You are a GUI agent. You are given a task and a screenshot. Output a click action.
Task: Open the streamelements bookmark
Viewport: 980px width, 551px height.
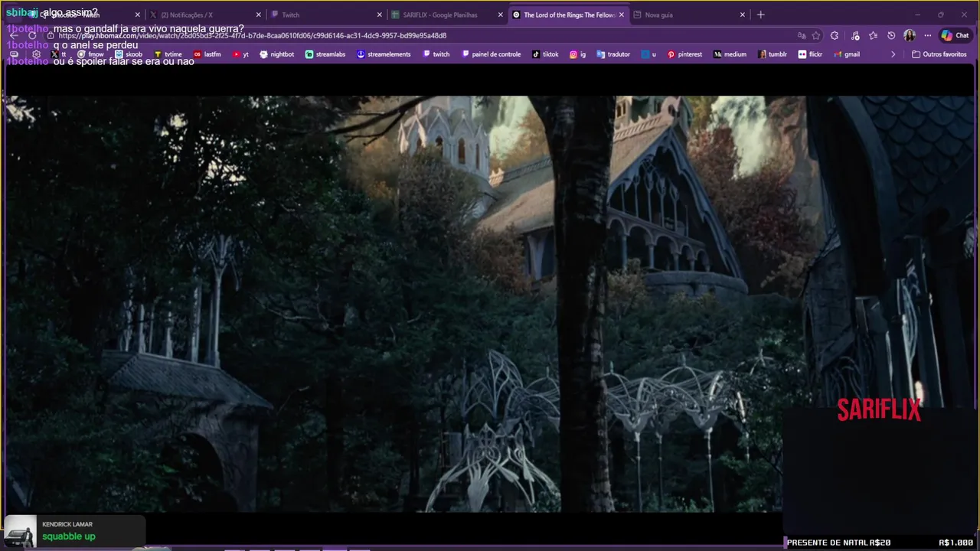coord(384,54)
